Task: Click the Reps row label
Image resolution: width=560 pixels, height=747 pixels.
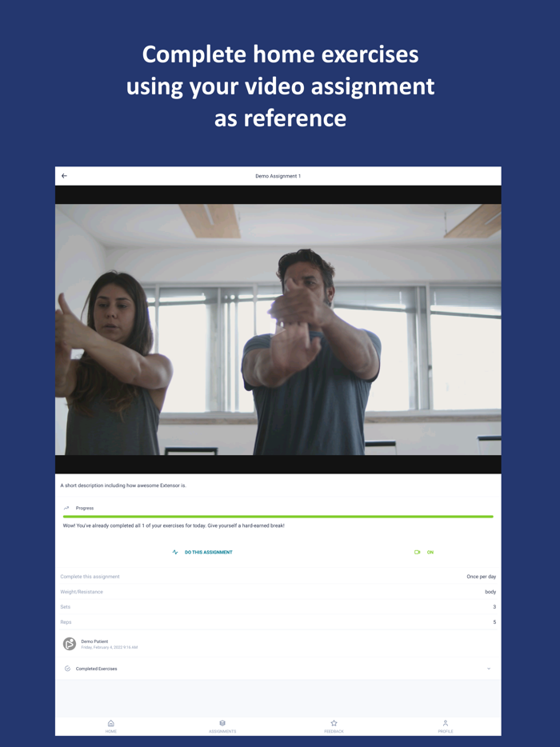Action: (66, 622)
